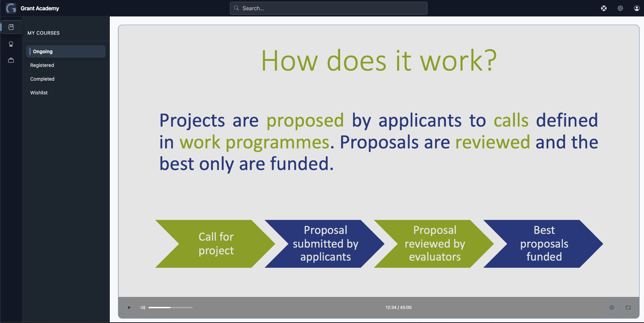Open the Wishlist section
Image resolution: width=644 pixels, height=323 pixels.
(39, 93)
